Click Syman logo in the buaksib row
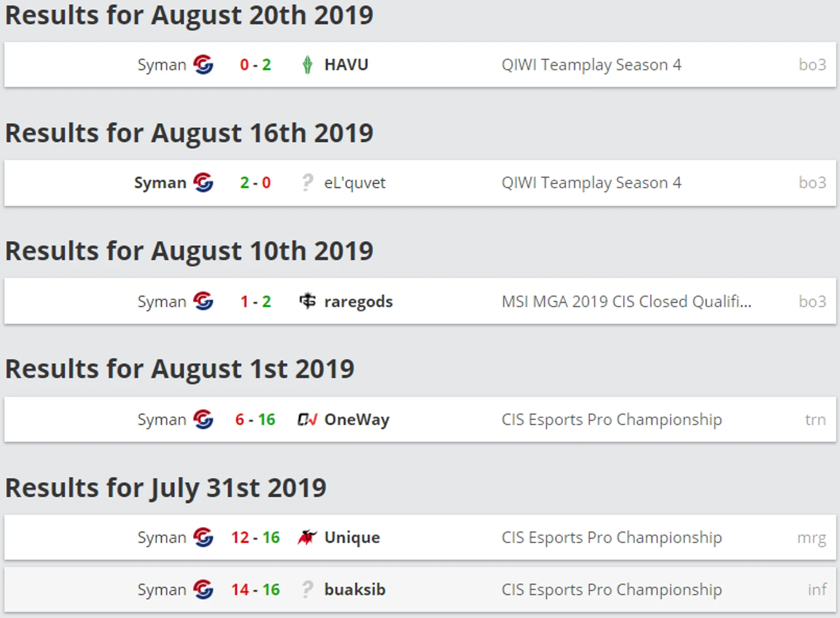 (203, 589)
